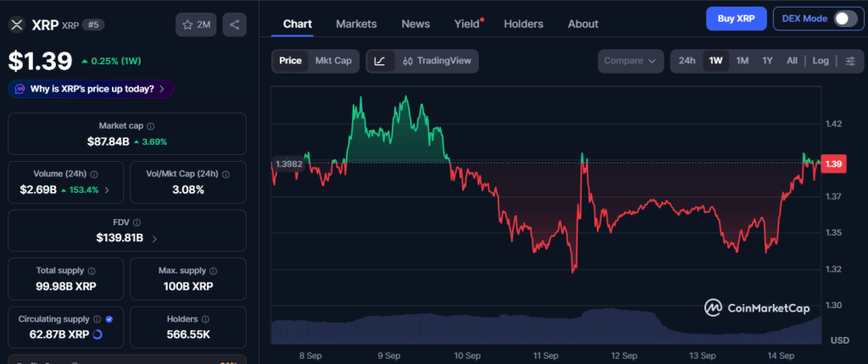This screenshot has width=868, height=364.
Task: Click the Circulating supply info icon
Action: (97, 319)
